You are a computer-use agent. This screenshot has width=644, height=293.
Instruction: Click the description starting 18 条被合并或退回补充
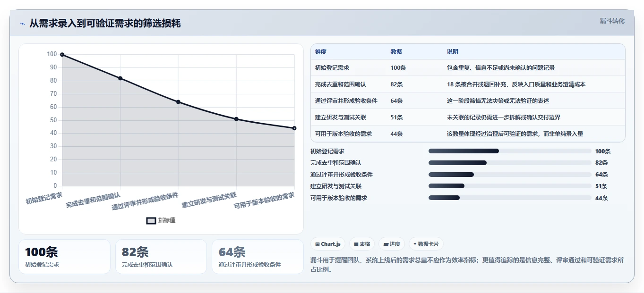516,84
